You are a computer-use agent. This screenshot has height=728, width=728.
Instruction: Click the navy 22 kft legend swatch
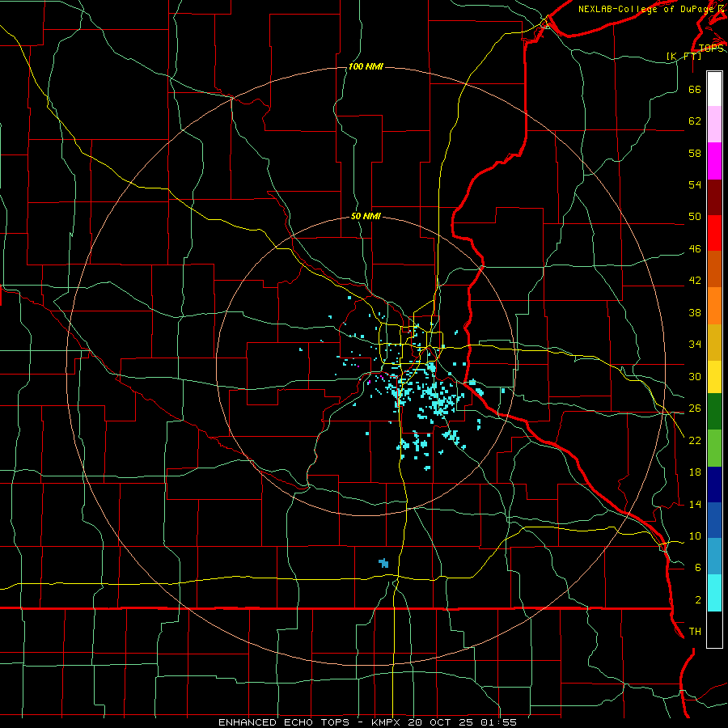(714, 485)
